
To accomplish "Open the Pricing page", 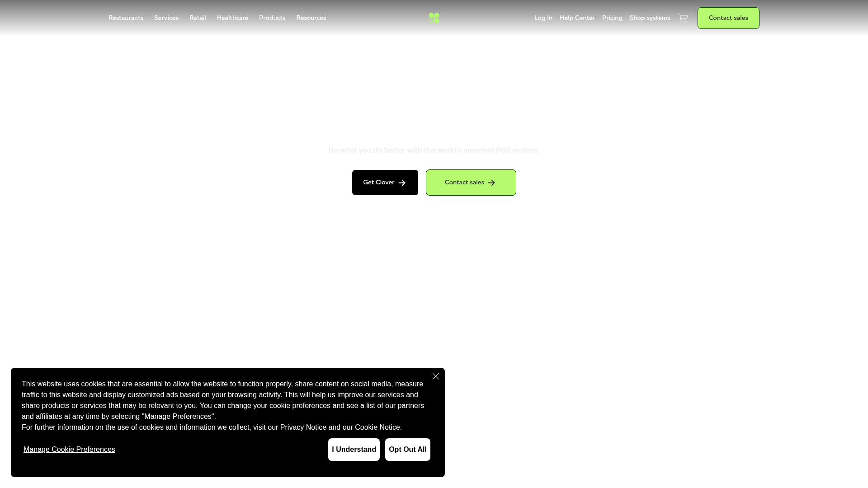I will [x=612, y=18].
